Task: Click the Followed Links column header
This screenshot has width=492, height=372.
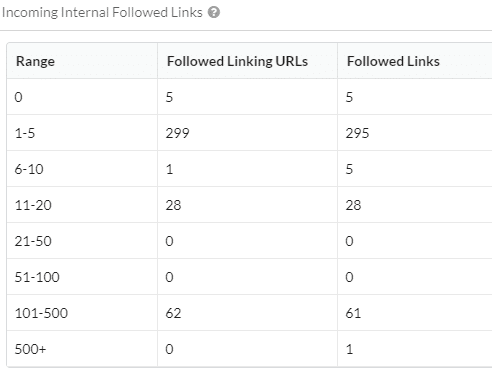Action: [393, 61]
